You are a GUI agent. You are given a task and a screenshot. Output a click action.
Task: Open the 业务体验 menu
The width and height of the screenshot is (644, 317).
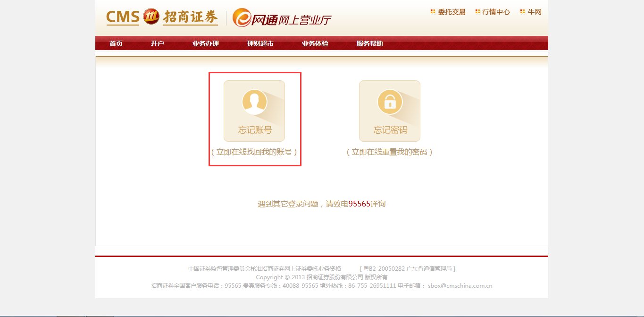[314, 43]
